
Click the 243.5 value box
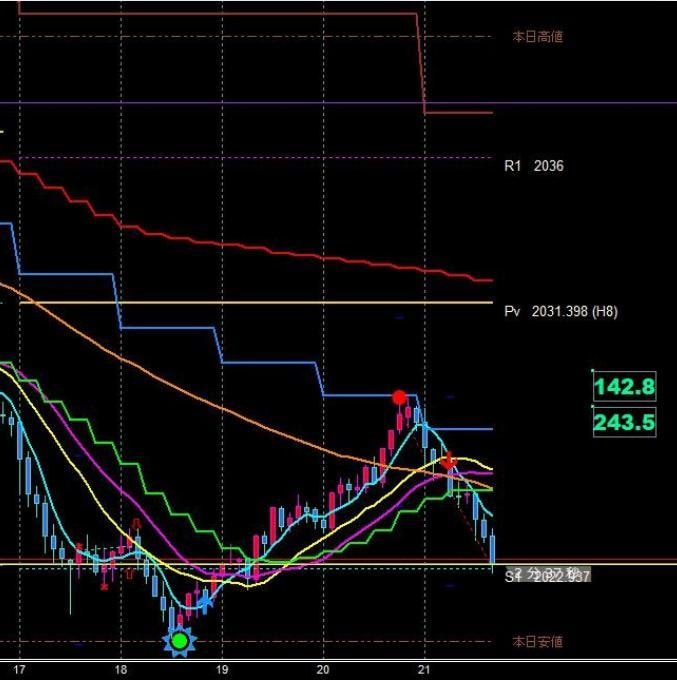[625, 422]
